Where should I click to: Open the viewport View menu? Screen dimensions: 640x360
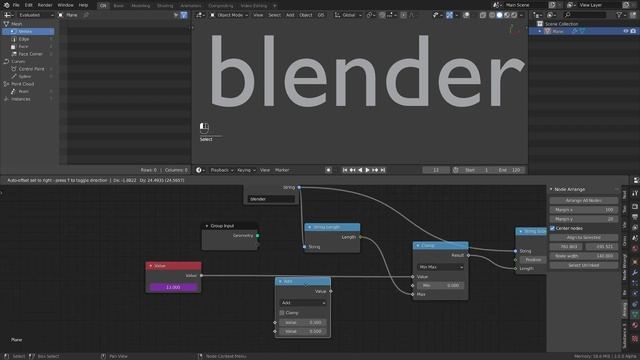[258, 15]
